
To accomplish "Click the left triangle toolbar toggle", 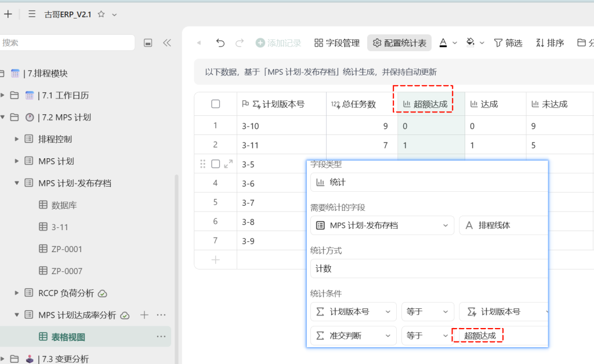I will [199, 43].
